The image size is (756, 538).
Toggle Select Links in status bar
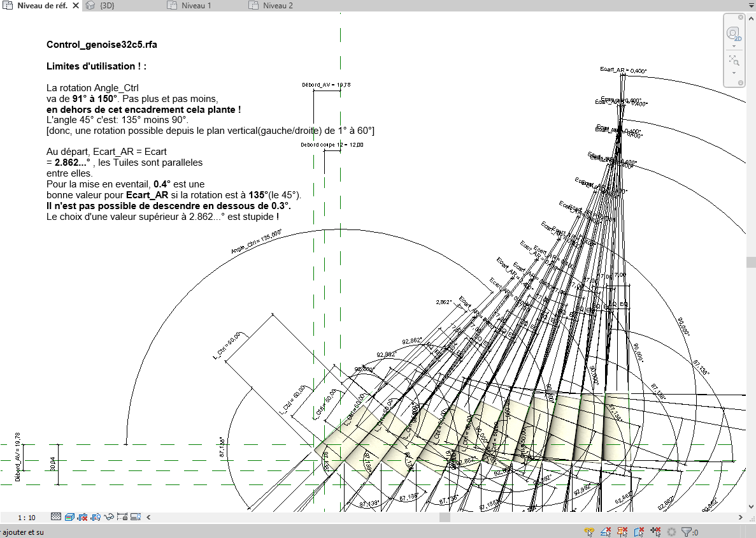[590, 532]
